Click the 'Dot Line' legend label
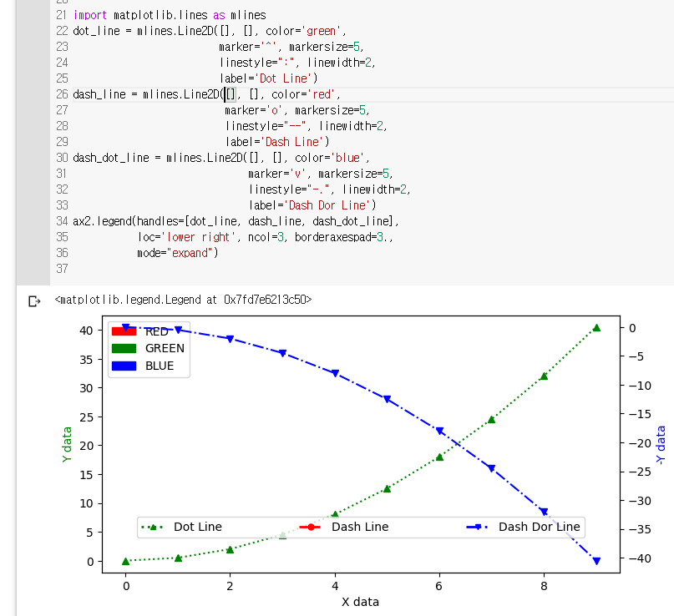674x616 pixels. pos(198,527)
